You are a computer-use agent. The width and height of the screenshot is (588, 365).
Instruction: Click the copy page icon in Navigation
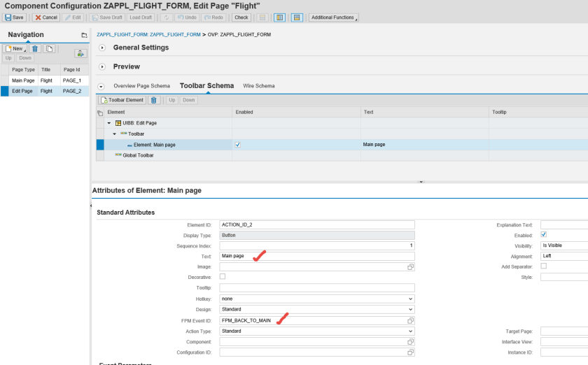[x=49, y=48]
